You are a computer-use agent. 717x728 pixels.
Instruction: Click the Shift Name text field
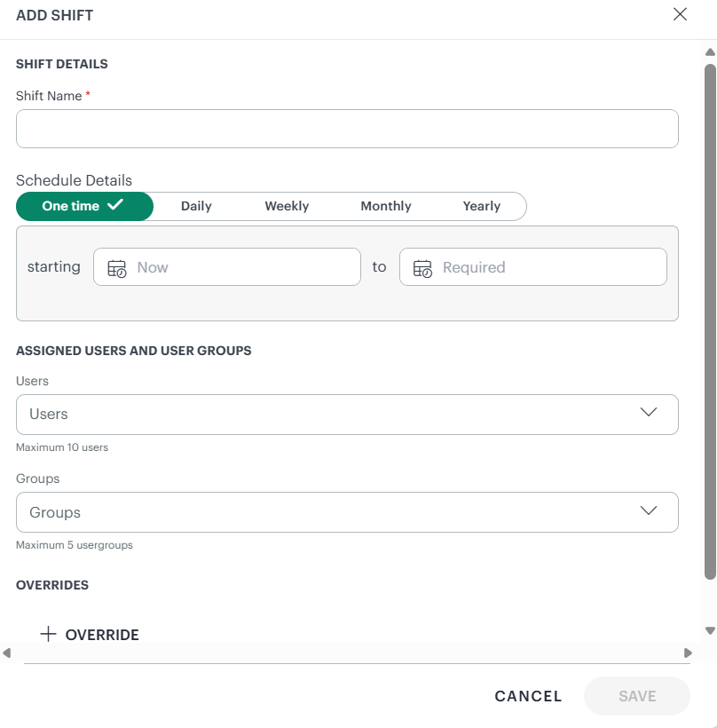[x=347, y=129]
